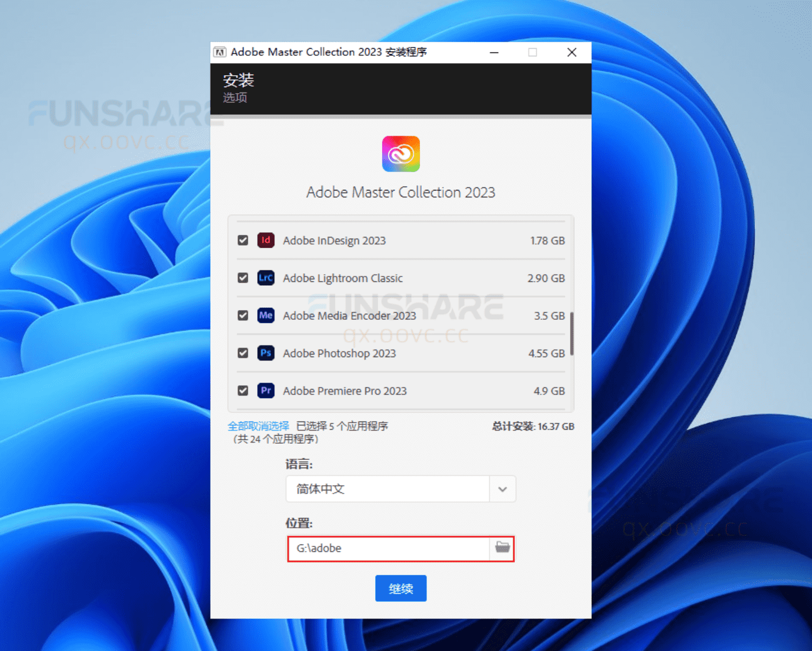Toggle the Adobe Photoshop 2023 checkbox
The image size is (812, 651).
coord(243,353)
